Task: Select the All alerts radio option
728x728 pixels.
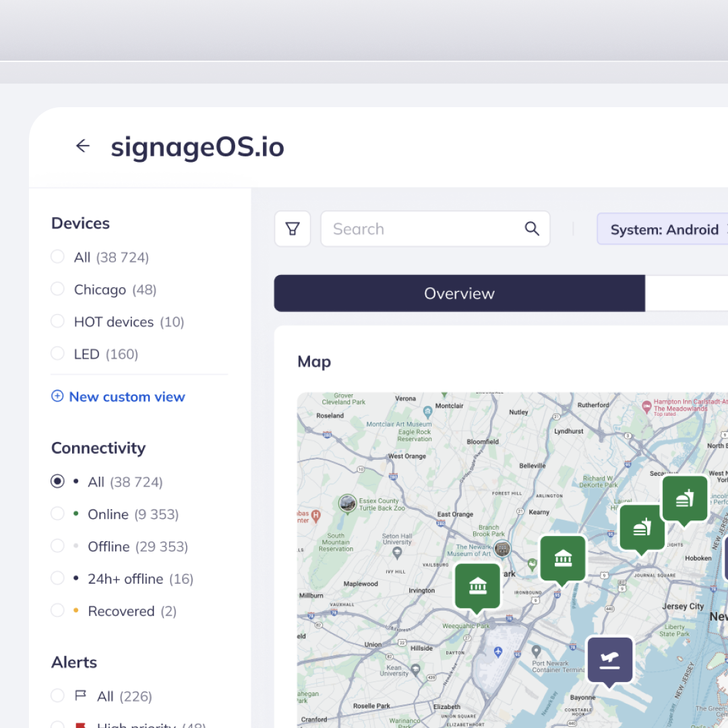Action: [x=58, y=696]
